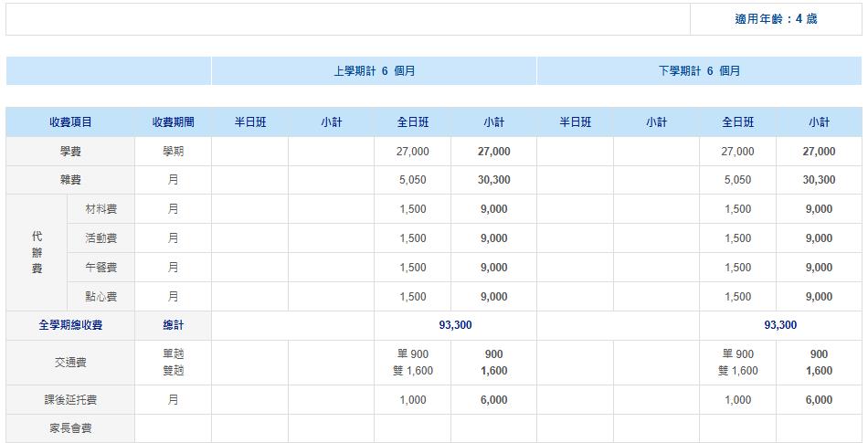Select the 學期 period cell in 學費 row
Screen dimensions: 868x443
coord(173,152)
